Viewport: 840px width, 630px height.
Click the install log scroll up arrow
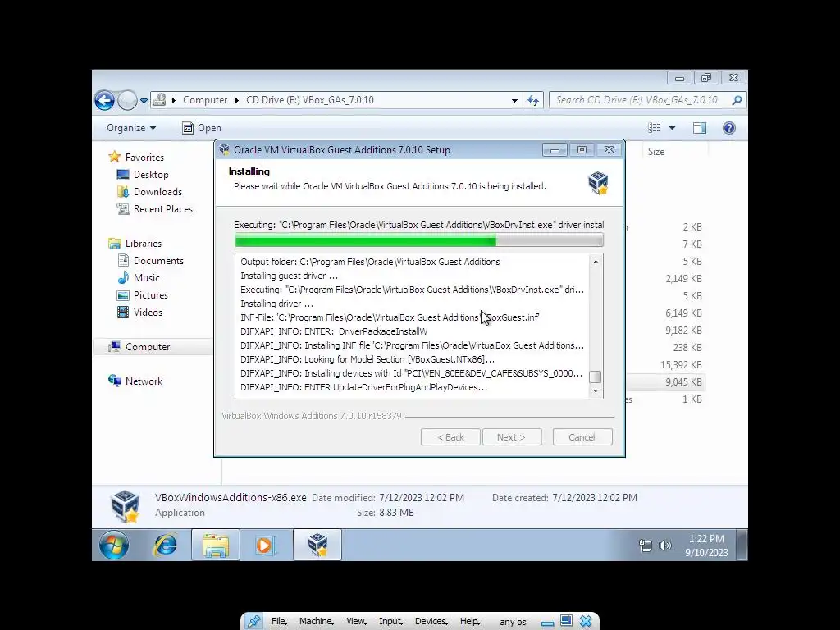click(x=596, y=262)
